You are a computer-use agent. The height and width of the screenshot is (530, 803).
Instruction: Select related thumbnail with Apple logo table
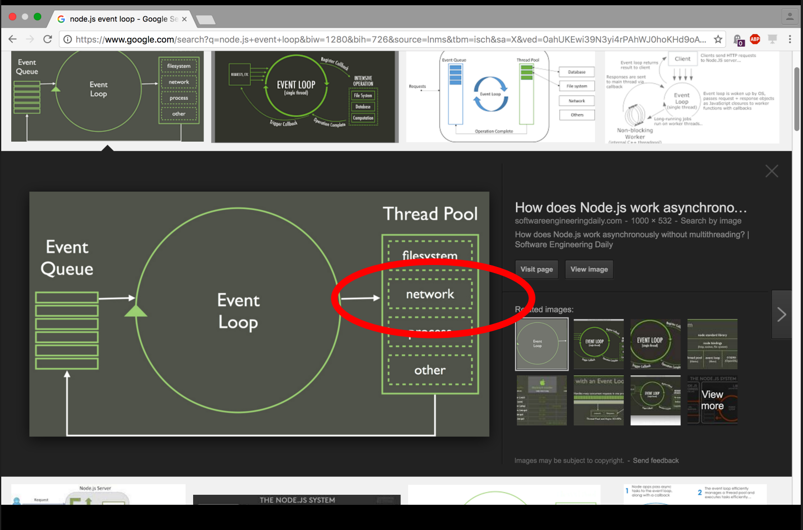(x=542, y=400)
